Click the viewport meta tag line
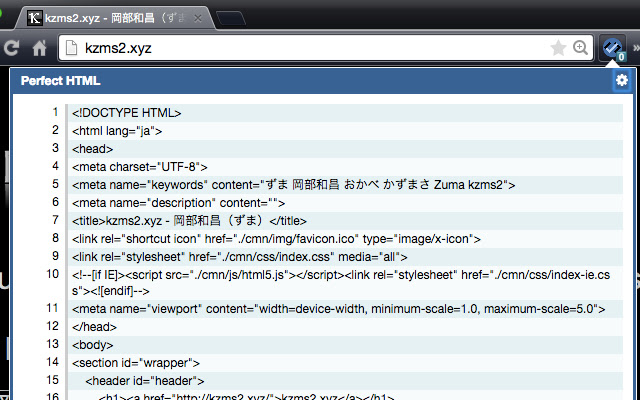This screenshot has width=640, height=400. coord(338,308)
